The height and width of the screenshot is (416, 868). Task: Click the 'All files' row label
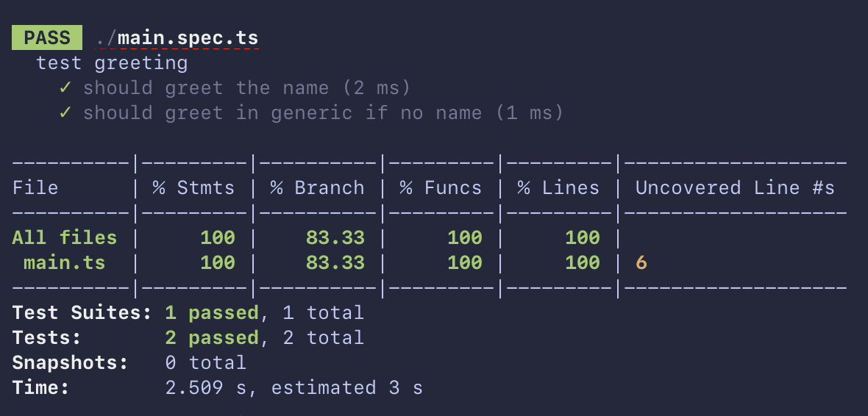[65, 238]
